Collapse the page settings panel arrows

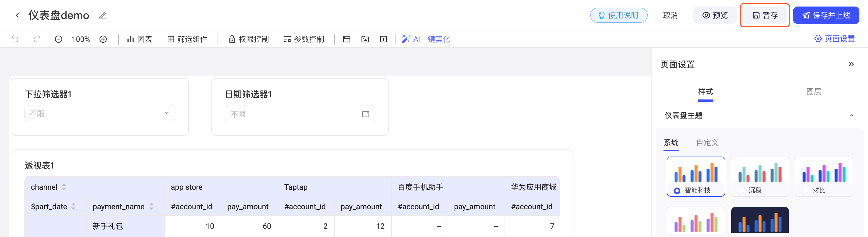[851, 64]
